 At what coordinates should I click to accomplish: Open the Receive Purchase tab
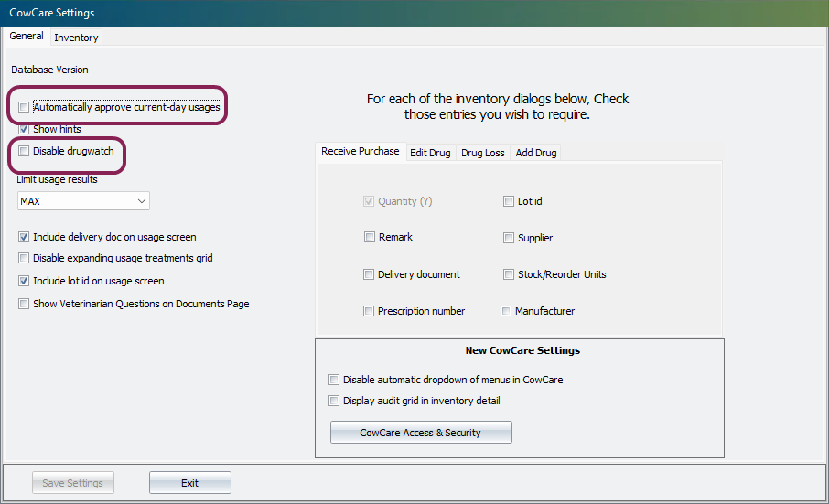[361, 151]
